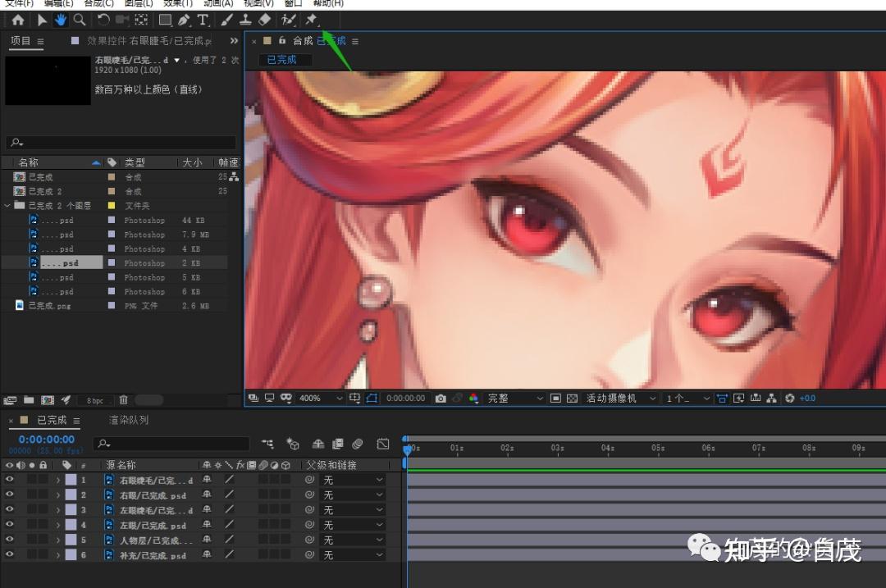Click the 8 bpc color depth button
The image size is (886, 588).
pos(95,400)
